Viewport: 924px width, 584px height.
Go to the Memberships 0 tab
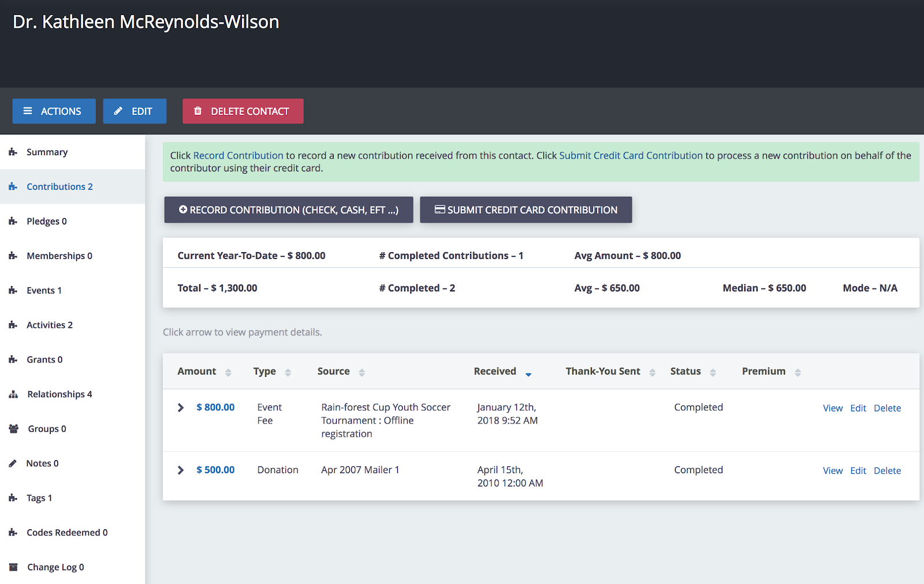click(73, 256)
